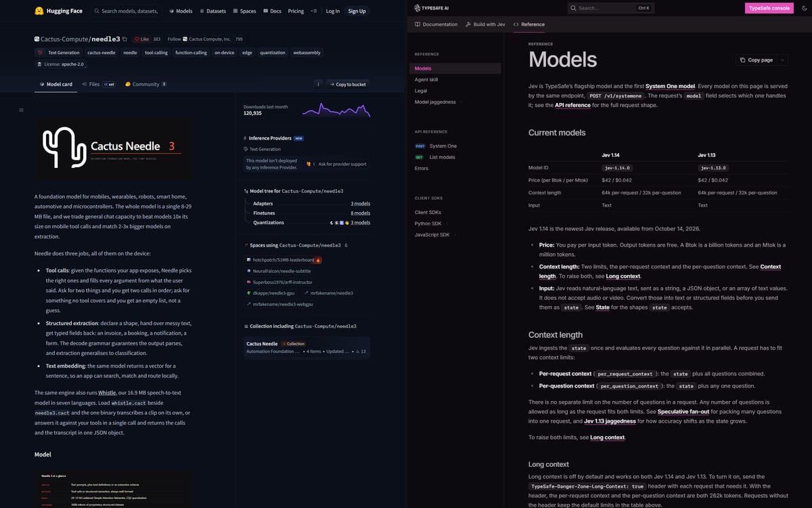Open the 8 models Finetunes link
The height and width of the screenshot is (508, 812).
pos(360,213)
